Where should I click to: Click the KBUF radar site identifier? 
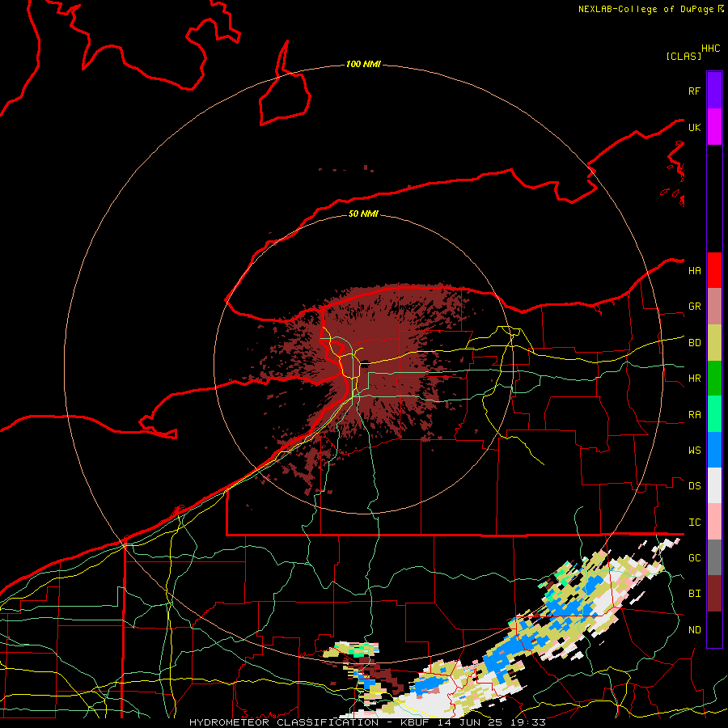[413, 722]
